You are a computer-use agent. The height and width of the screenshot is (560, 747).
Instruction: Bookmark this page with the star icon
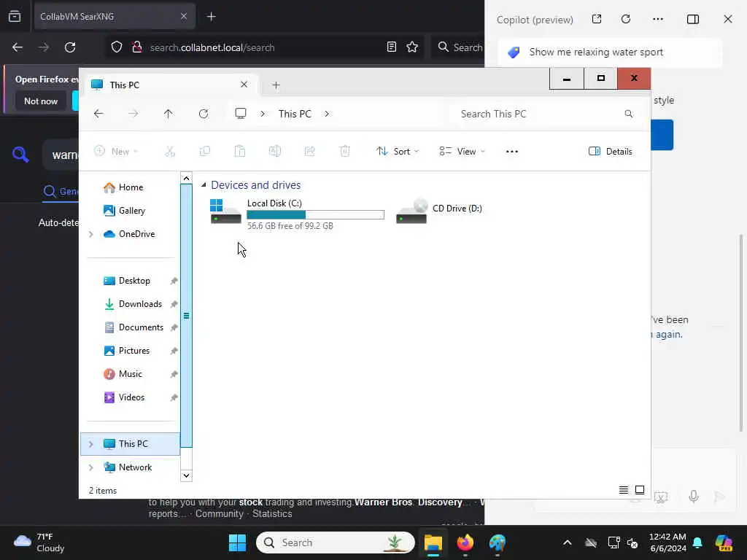(412, 47)
